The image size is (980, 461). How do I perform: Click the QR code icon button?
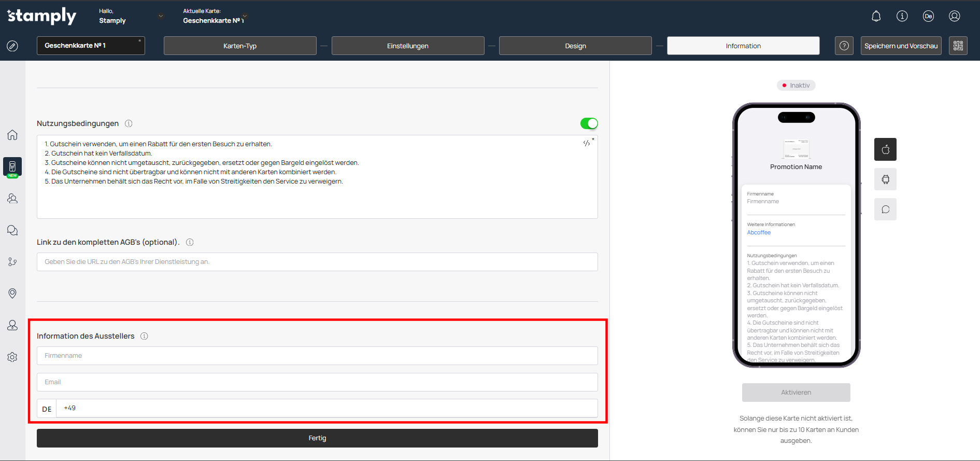point(958,46)
